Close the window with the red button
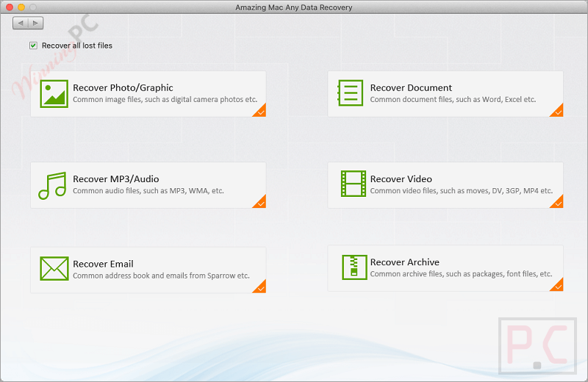Screen dimensions: 588x382 [x=10, y=7]
